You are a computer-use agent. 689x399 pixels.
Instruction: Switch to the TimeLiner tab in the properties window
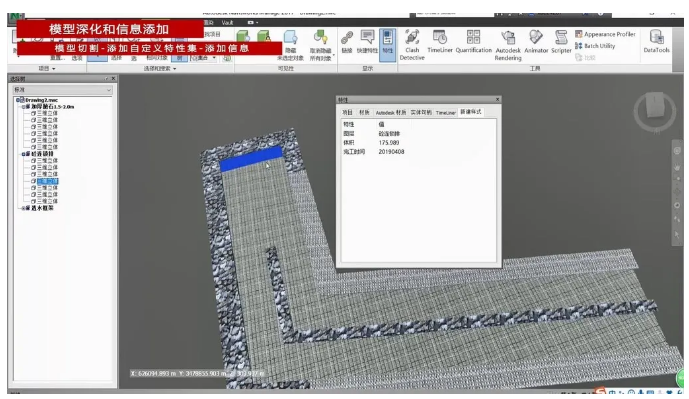click(446, 113)
